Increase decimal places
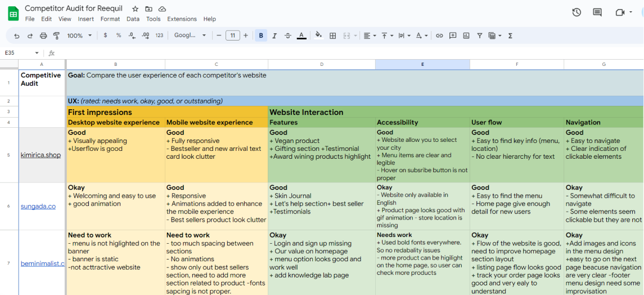 (145, 35)
